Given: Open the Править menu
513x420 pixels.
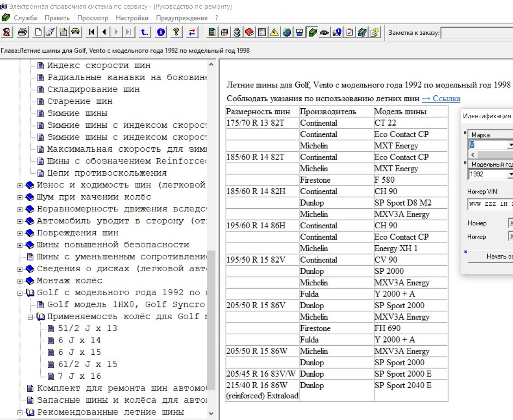Looking at the screenshot, I should coord(57,18).
